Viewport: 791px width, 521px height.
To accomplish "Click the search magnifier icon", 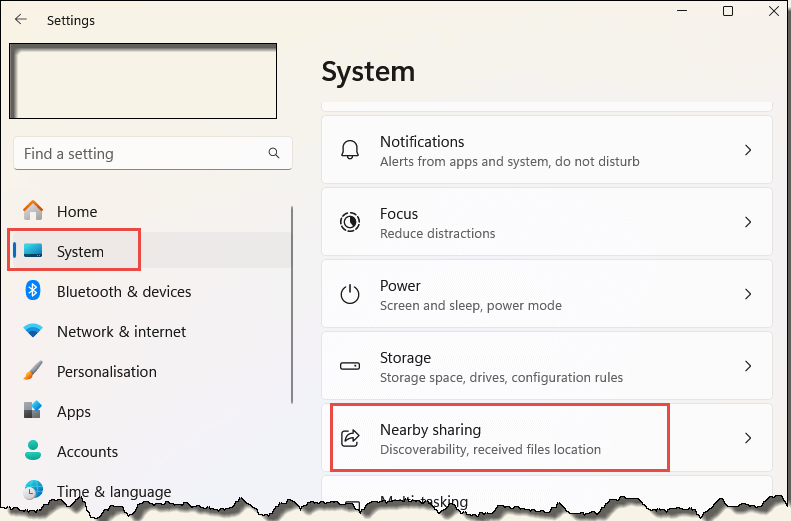I will click(x=274, y=153).
